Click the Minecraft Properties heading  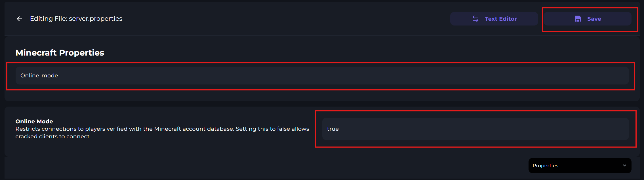click(60, 53)
